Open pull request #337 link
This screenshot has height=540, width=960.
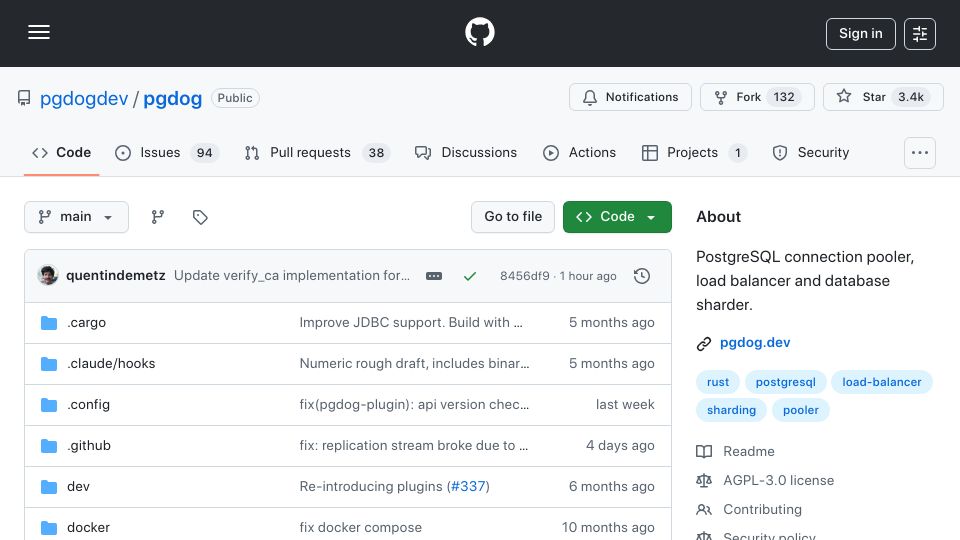(x=468, y=487)
